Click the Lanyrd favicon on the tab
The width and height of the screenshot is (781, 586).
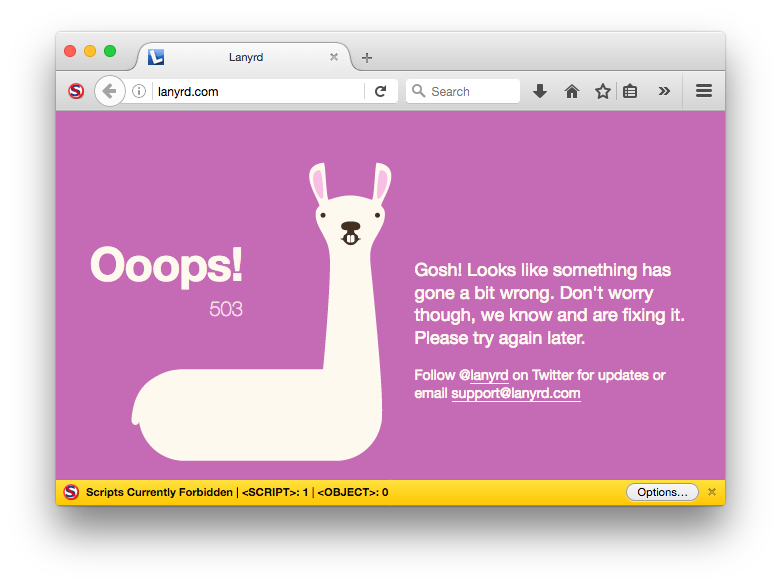[x=156, y=57]
